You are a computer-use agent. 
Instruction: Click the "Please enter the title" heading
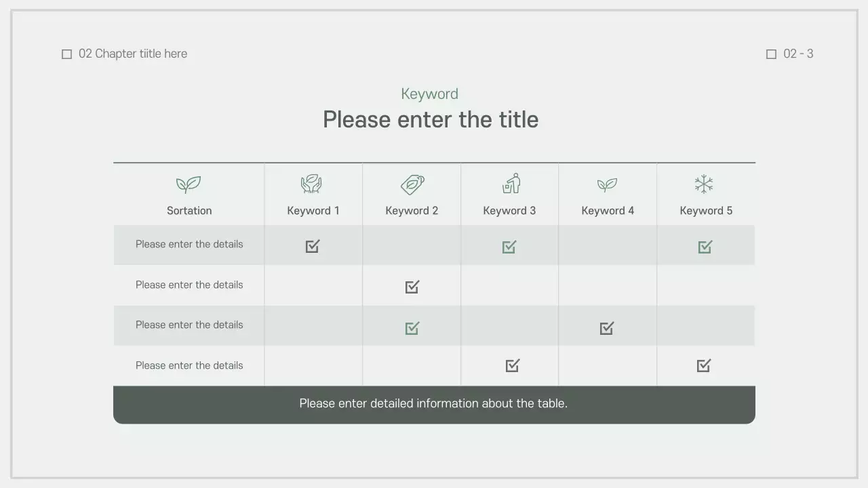coord(431,120)
